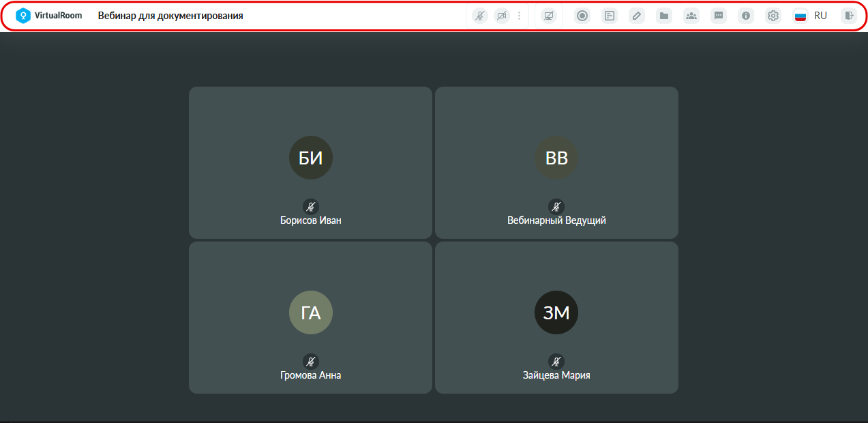Image resolution: width=868 pixels, height=423 pixels.
Task: Select the ЗМ avatar of Зайцева Мария
Action: click(x=556, y=312)
